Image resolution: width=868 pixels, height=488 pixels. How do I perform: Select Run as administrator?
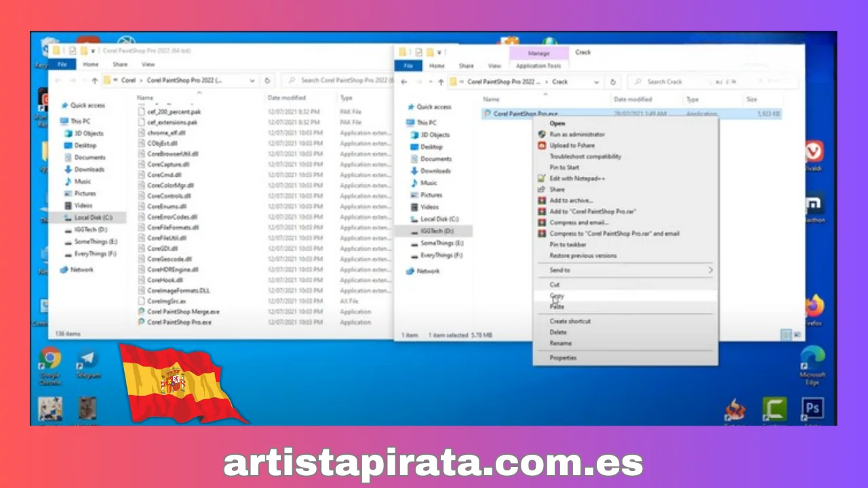click(x=577, y=134)
